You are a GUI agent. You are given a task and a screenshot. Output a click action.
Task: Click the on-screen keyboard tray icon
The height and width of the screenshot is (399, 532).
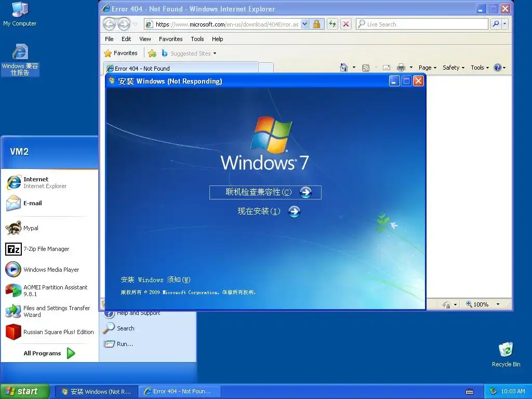(470, 392)
